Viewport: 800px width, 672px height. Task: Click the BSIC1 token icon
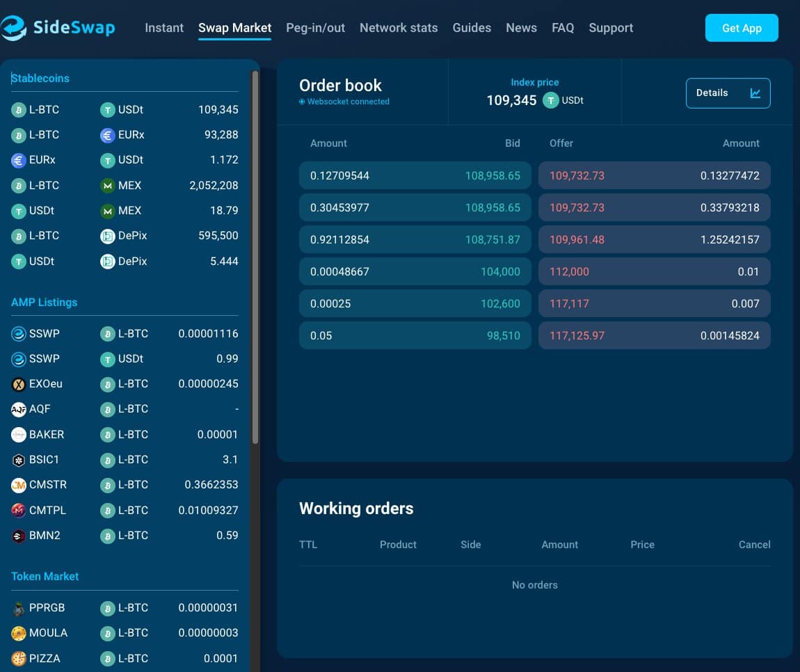tap(19, 460)
